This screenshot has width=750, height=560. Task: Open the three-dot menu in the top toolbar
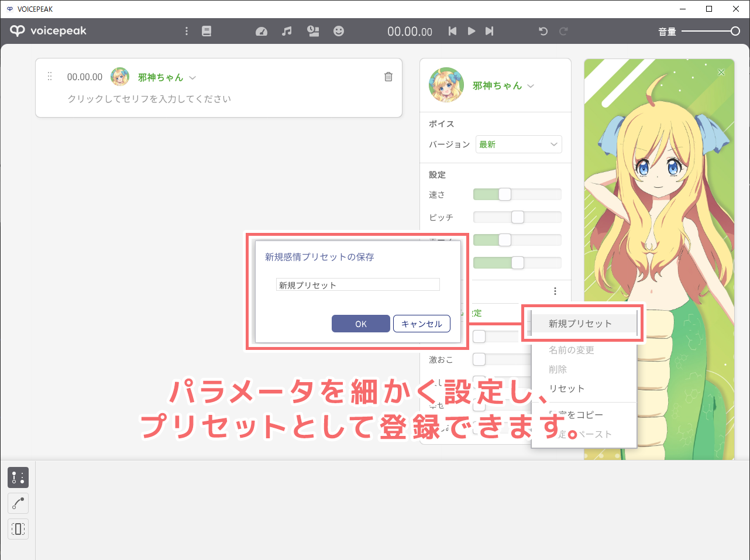click(x=187, y=31)
